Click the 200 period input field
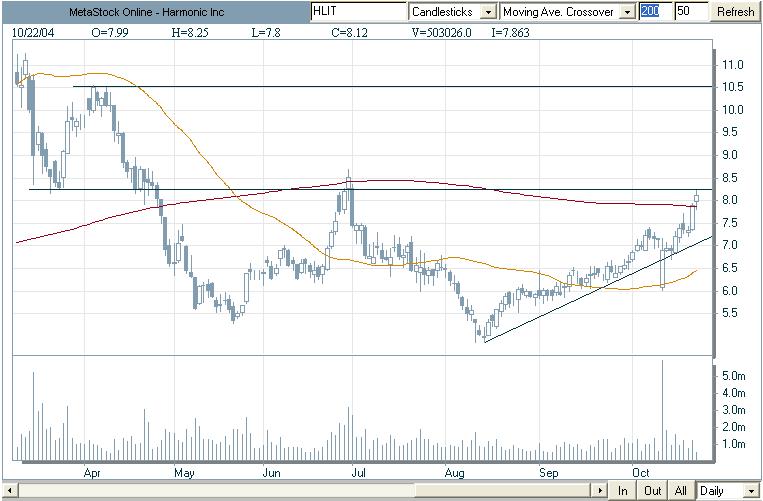 [654, 12]
